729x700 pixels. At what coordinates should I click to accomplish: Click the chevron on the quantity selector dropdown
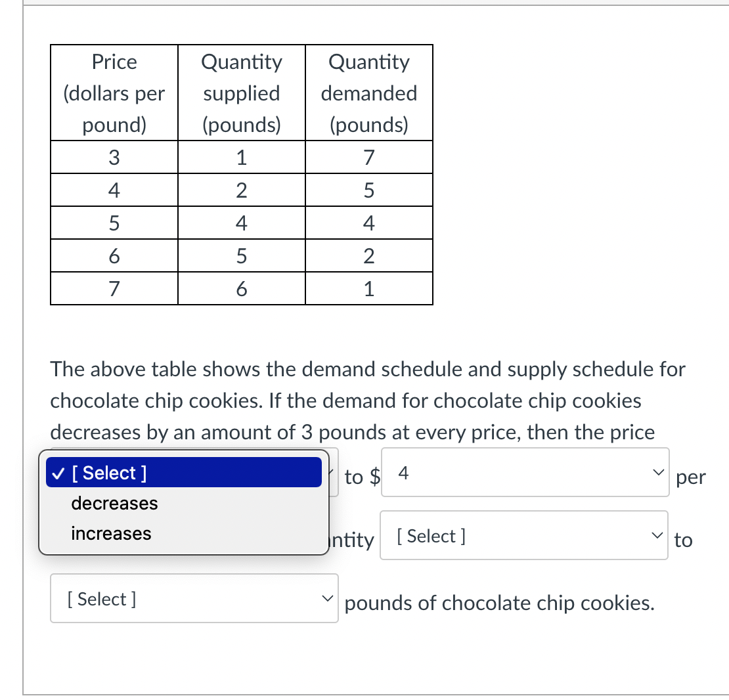pos(657,535)
